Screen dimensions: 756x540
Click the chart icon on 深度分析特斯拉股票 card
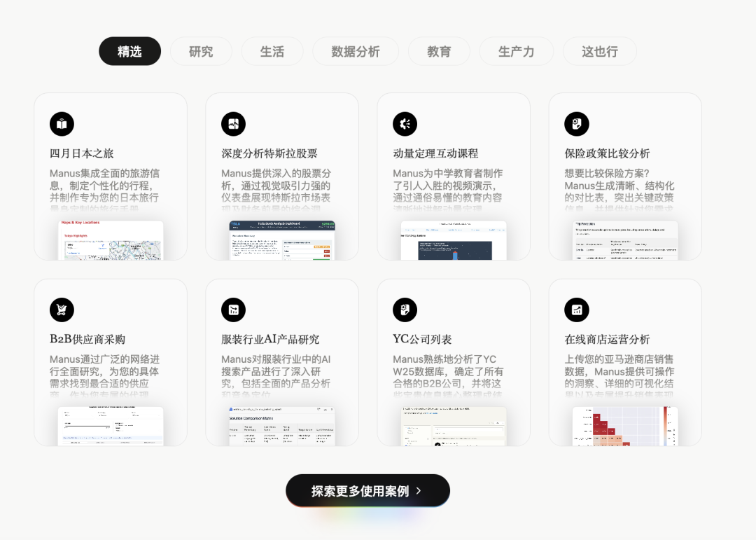[233, 124]
